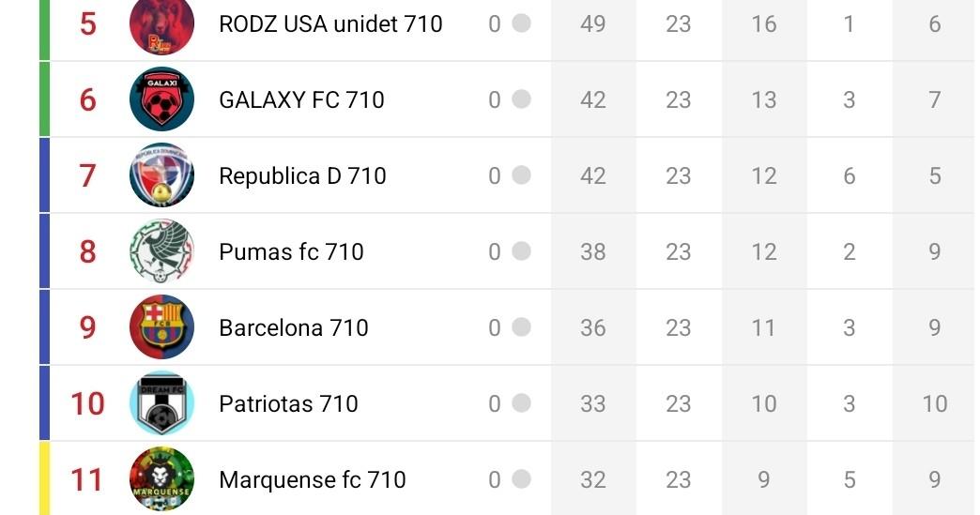This screenshot has height=515, width=980.
Task: Click the Republica D team badge
Action: coord(161,175)
